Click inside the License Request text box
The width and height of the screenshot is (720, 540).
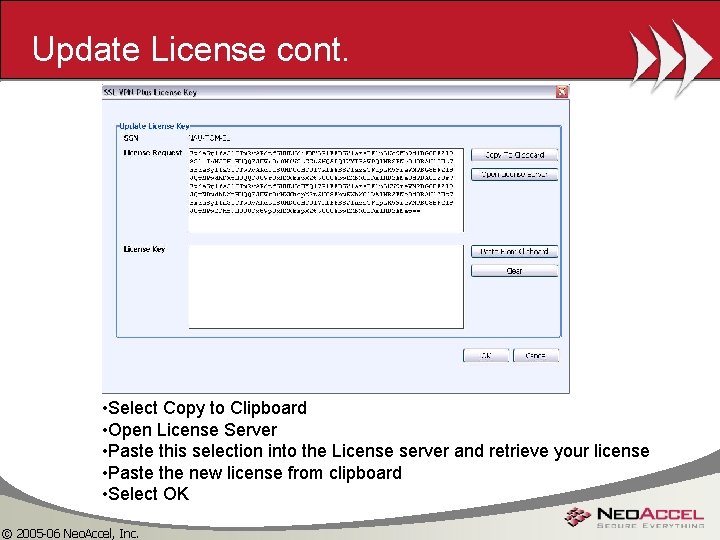(326, 190)
